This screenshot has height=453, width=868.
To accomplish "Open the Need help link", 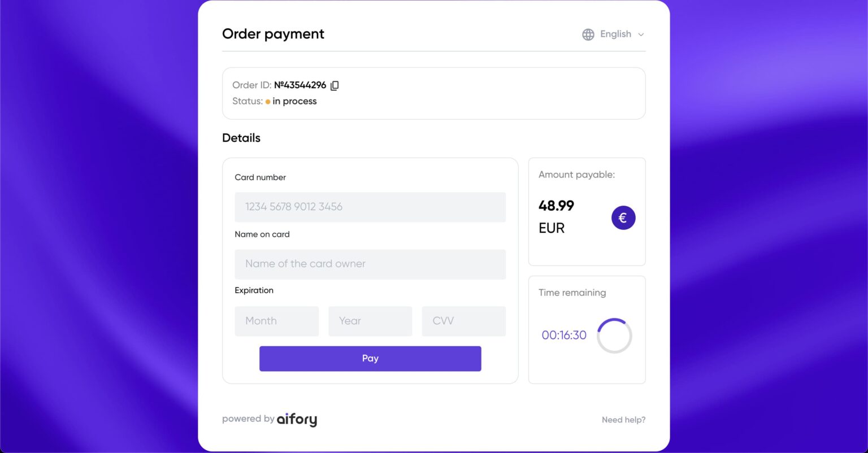I will tap(623, 419).
